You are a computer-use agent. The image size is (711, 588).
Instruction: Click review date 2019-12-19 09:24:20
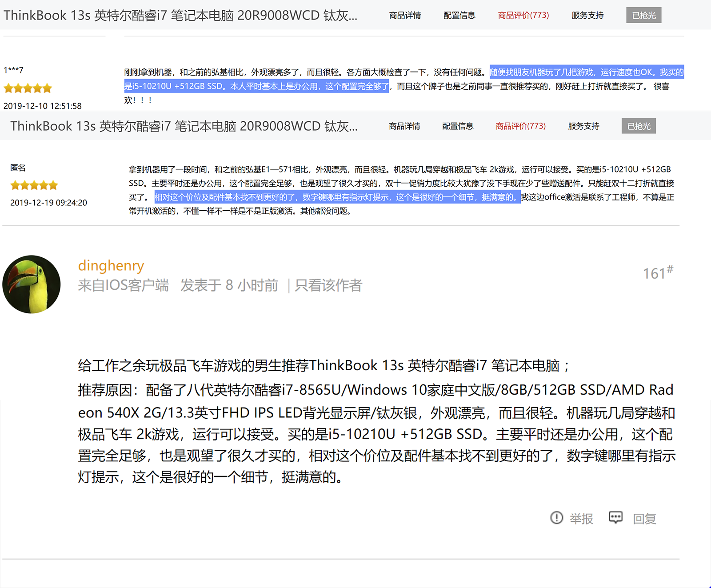click(x=48, y=203)
